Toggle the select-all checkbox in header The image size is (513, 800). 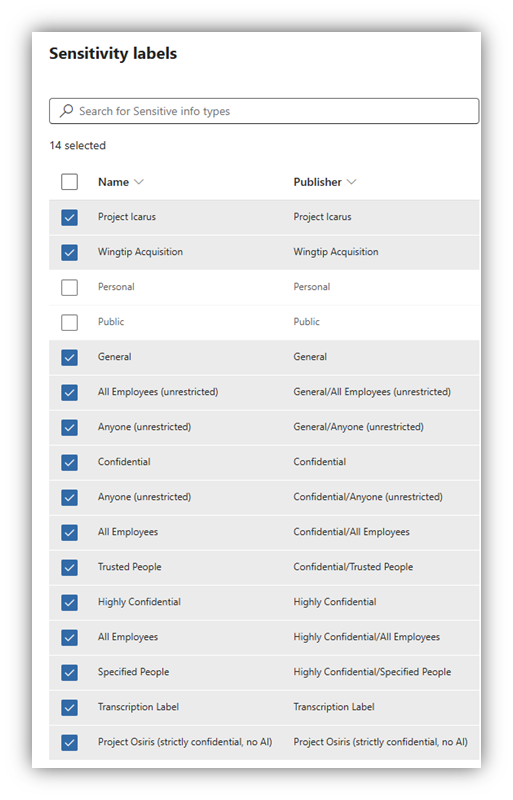click(x=69, y=182)
